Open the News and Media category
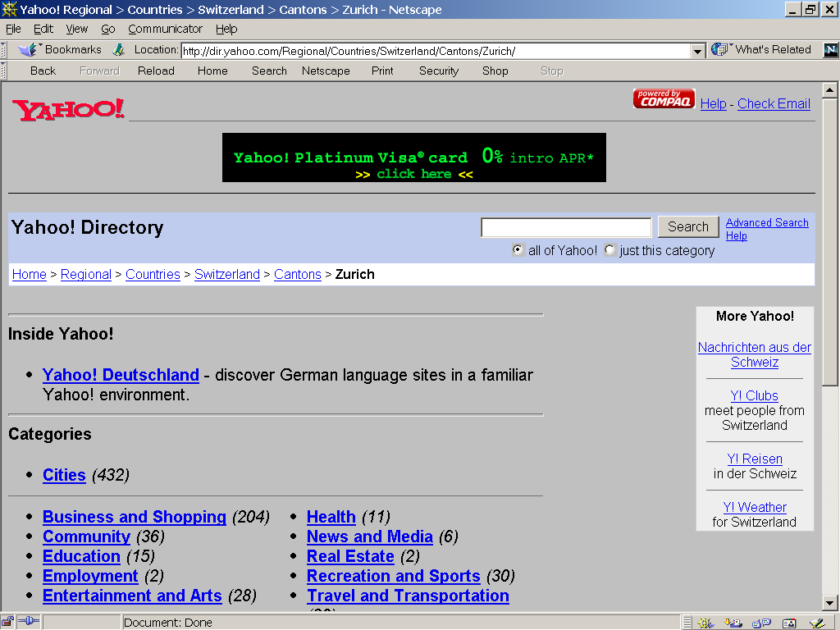The height and width of the screenshot is (630, 840). click(x=370, y=536)
